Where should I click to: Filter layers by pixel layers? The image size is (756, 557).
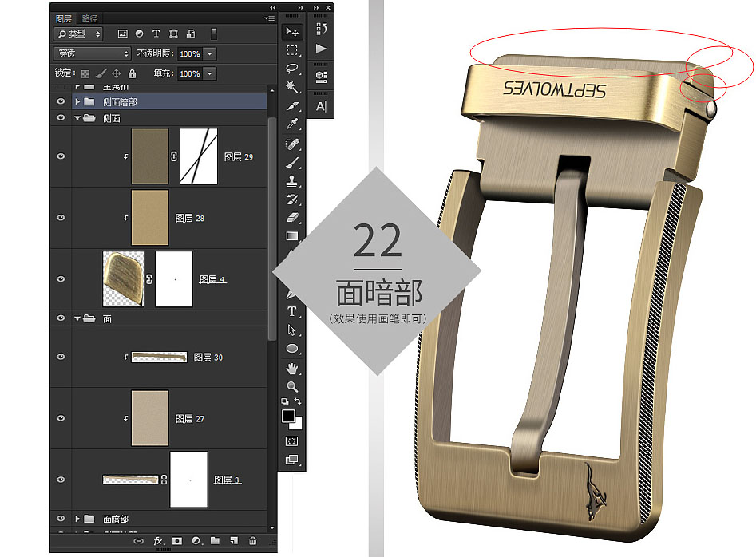coord(123,34)
